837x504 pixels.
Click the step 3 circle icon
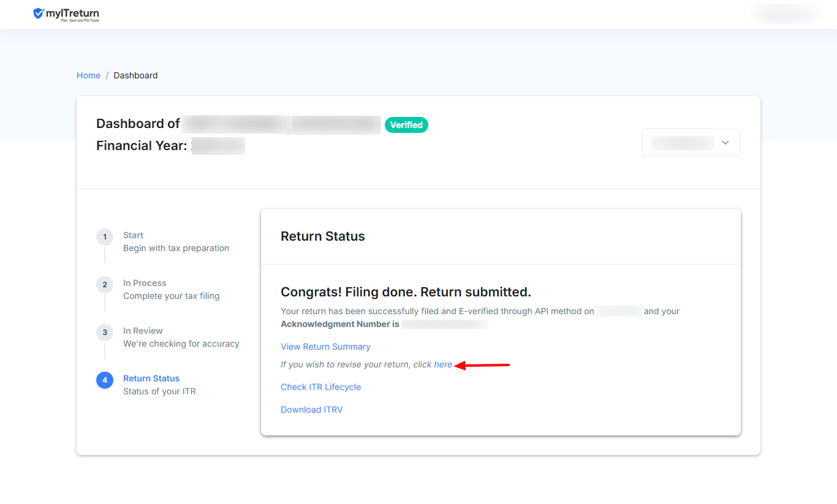[105, 333]
